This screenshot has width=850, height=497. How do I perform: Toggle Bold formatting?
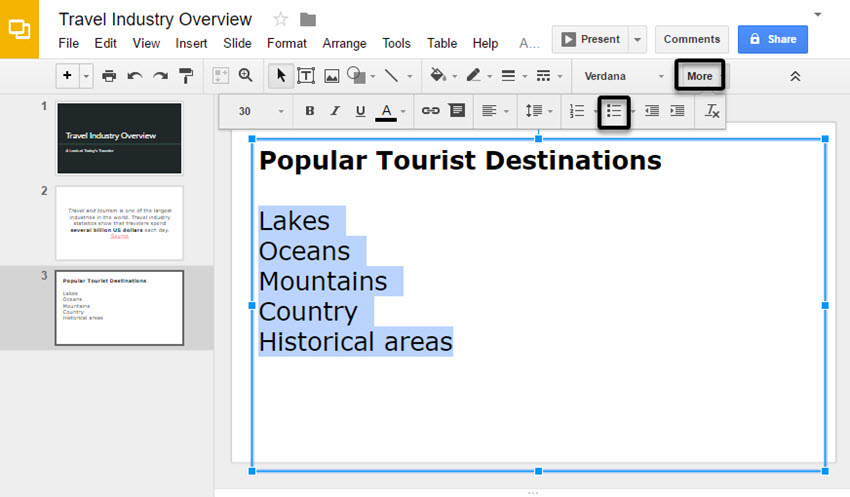tap(309, 111)
